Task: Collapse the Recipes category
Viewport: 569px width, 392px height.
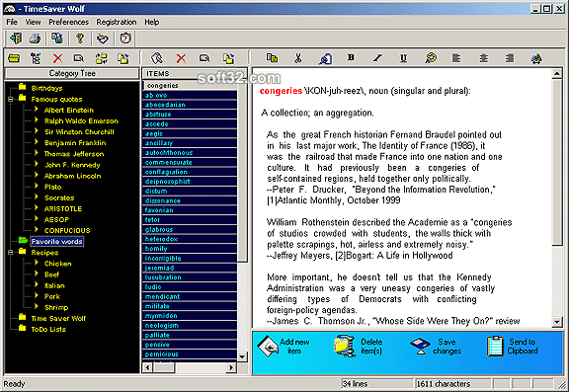Action: pyautogui.click(x=11, y=252)
